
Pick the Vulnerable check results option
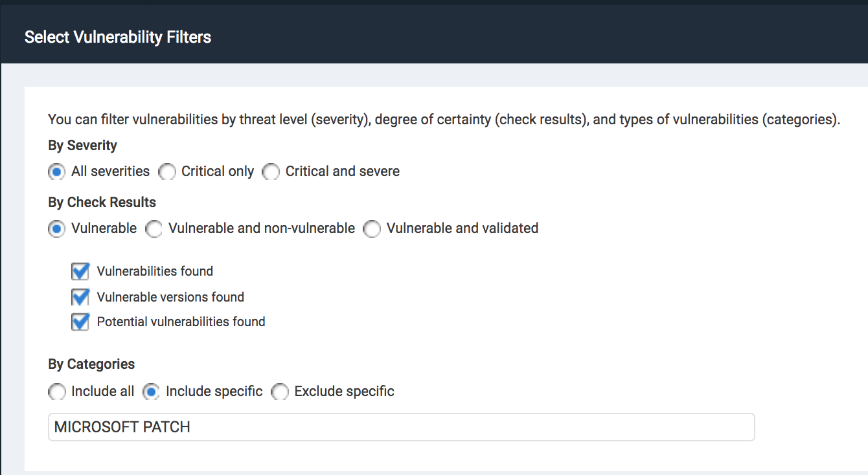pyautogui.click(x=57, y=229)
